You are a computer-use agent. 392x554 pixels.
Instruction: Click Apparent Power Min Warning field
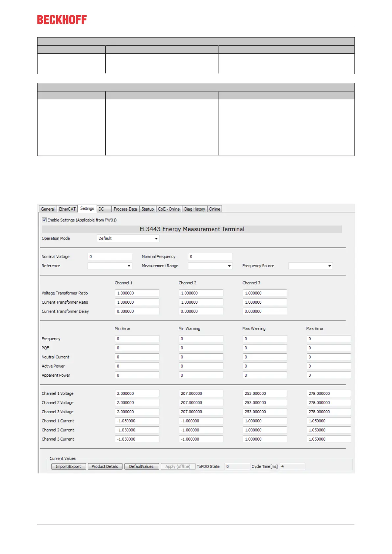point(201,375)
